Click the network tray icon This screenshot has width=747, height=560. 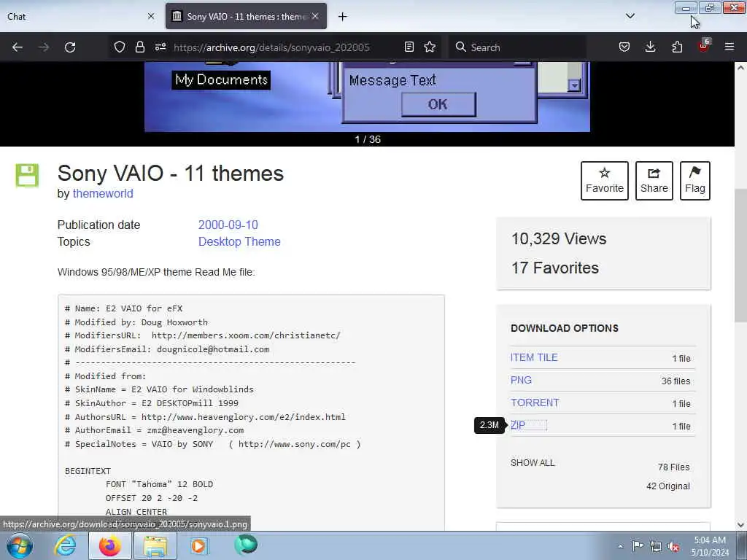click(656, 546)
